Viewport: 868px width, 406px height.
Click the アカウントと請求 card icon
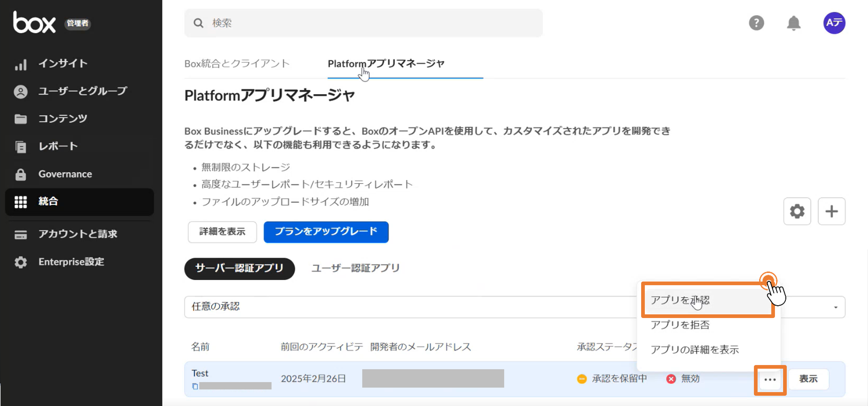point(21,235)
